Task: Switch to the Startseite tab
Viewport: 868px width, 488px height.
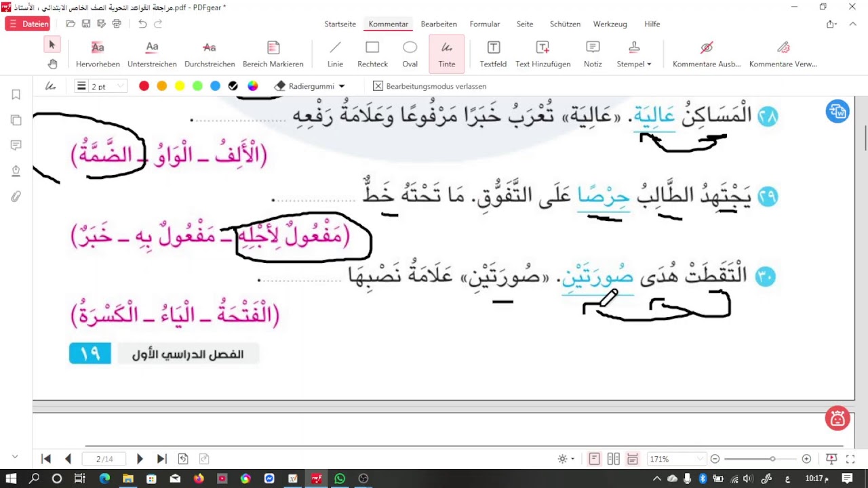Action: (x=340, y=24)
